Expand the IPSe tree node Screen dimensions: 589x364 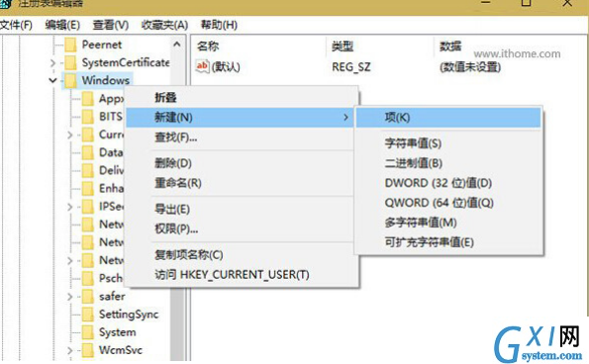point(70,207)
